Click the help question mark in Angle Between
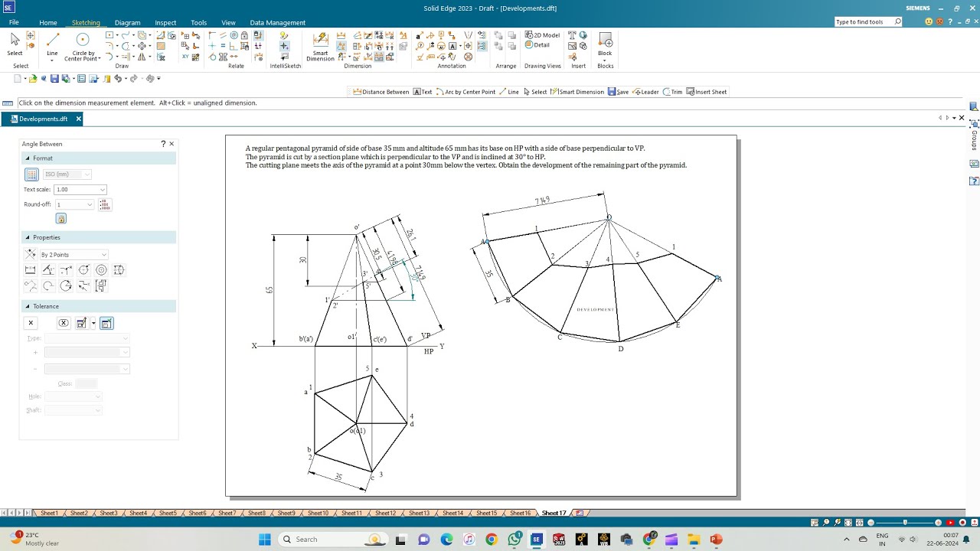The height and width of the screenshot is (551, 980). [163, 144]
